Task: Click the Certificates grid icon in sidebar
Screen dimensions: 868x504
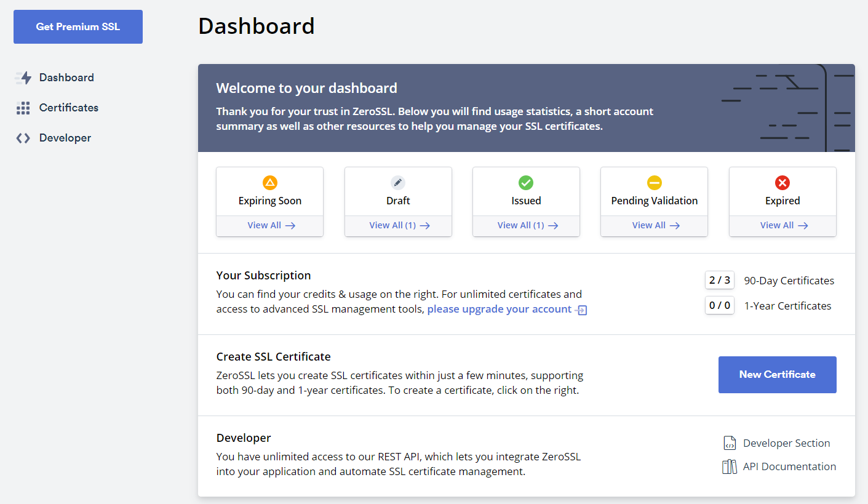Action: click(23, 108)
